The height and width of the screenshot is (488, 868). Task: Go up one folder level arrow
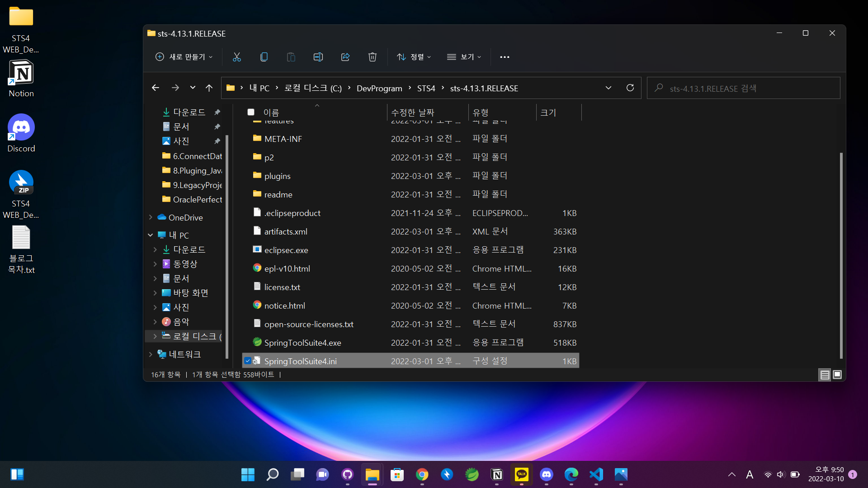(x=209, y=88)
